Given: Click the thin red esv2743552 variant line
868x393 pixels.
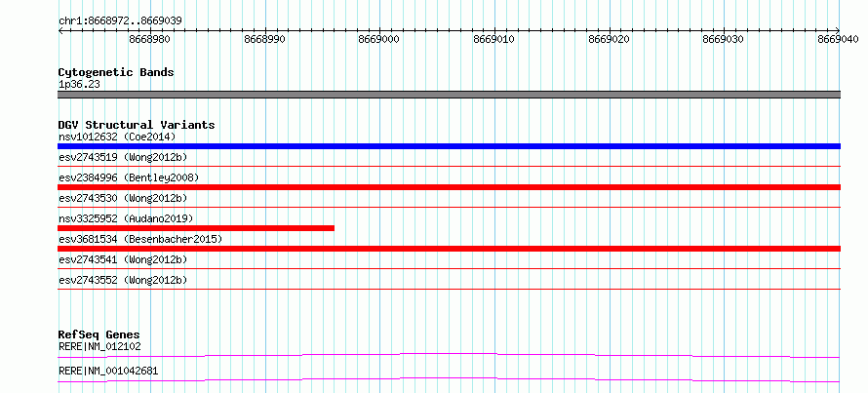Looking at the screenshot, I should point(449,289).
